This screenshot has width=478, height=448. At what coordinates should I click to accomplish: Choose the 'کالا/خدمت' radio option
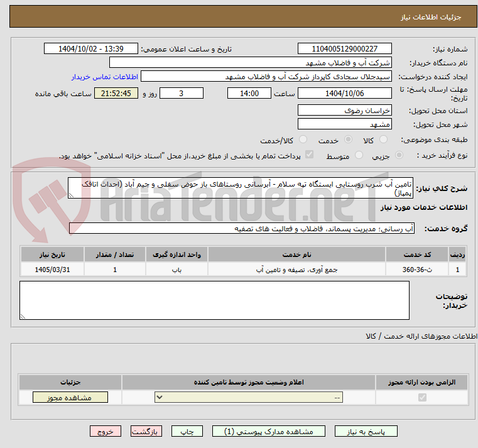point(303,139)
